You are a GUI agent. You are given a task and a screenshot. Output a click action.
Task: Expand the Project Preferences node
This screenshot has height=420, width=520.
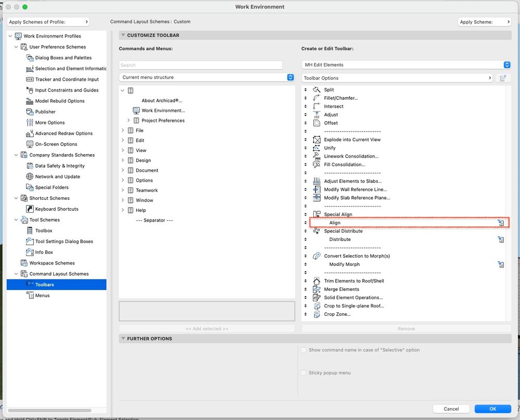click(x=129, y=120)
